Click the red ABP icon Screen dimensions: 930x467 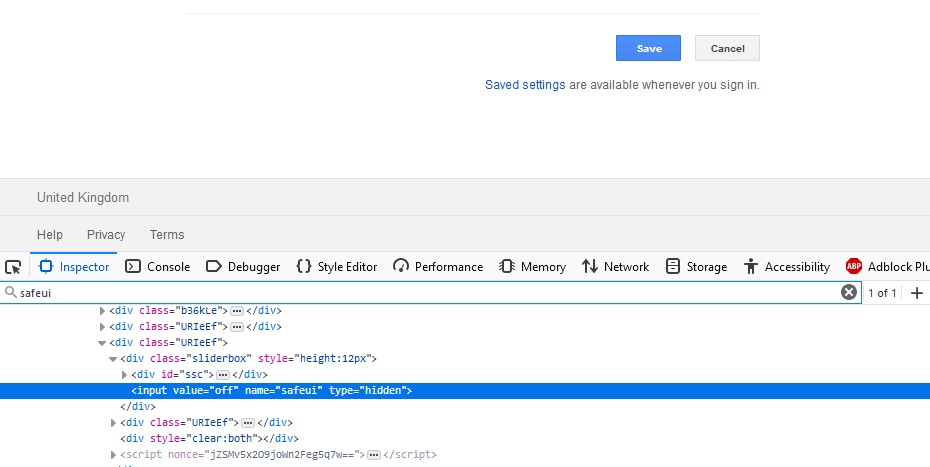click(854, 266)
